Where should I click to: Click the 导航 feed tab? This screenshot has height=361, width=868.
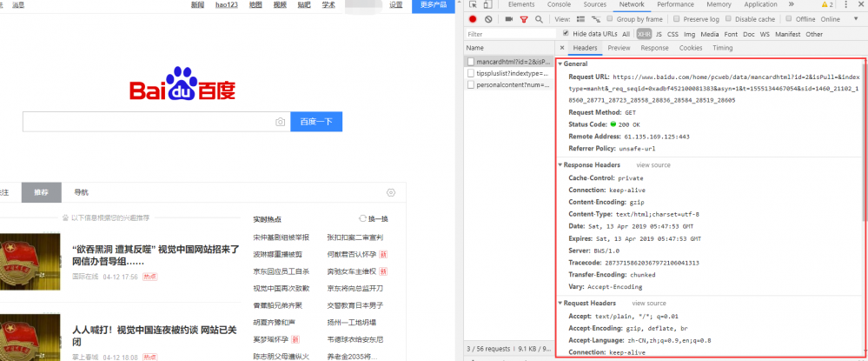coord(82,192)
